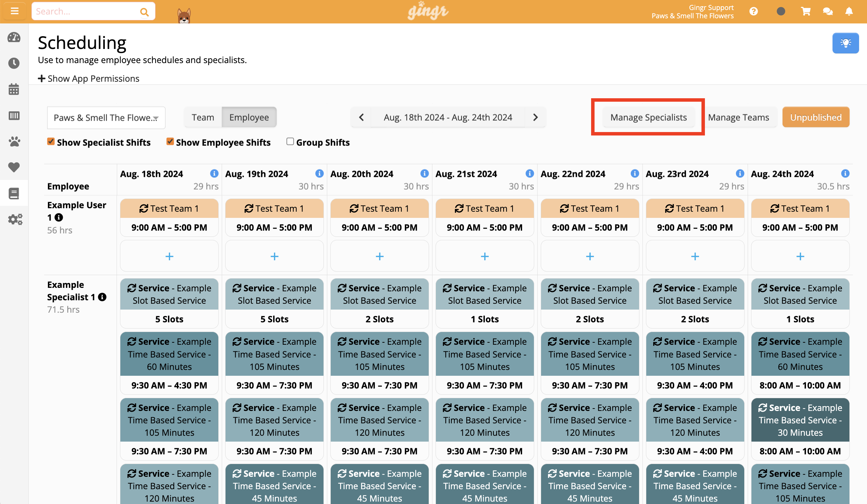Click the Manage Specialists button
This screenshot has width=867, height=504.
[648, 117]
